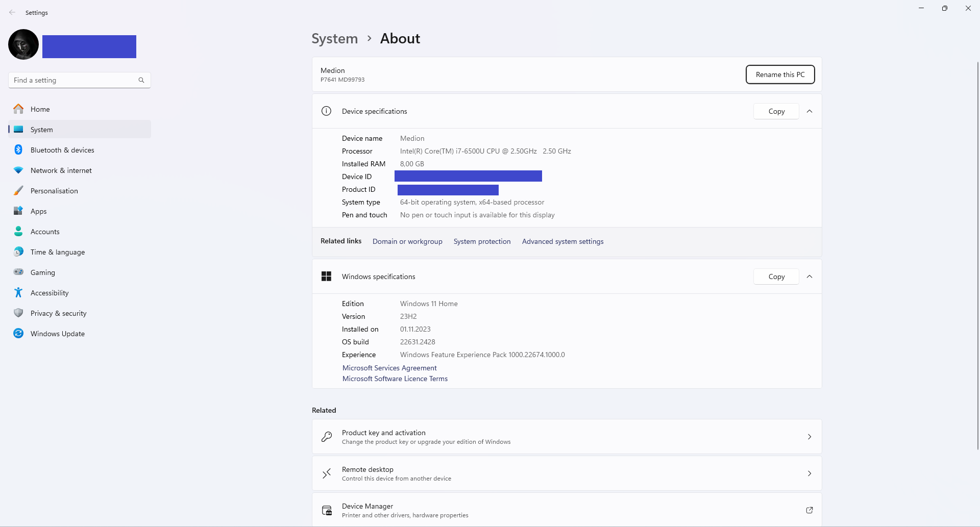Copy the Windows specifications
980x527 pixels.
776,277
